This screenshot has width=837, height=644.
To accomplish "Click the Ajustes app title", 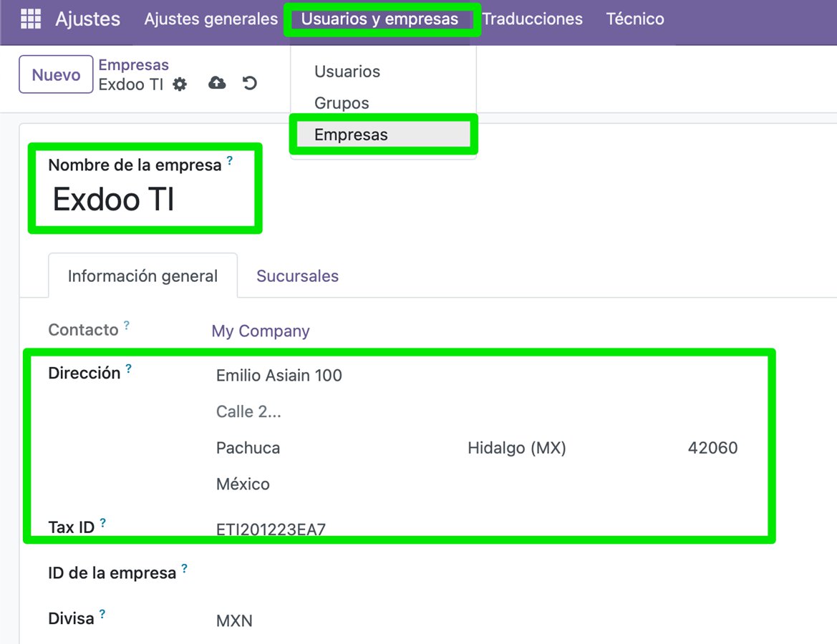I will tap(87, 19).
